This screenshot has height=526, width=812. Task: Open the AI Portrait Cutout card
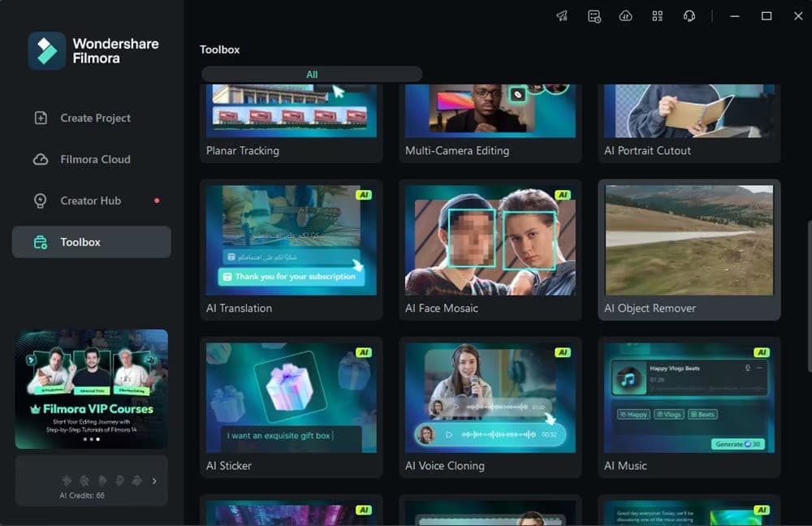689,123
